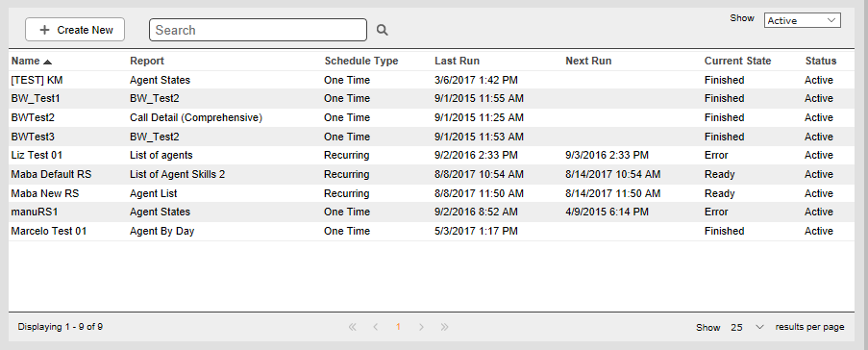The height and width of the screenshot is (350, 868).
Task: Click Recurring schedule type for Maba New RS
Action: click(x=347, y=193)
